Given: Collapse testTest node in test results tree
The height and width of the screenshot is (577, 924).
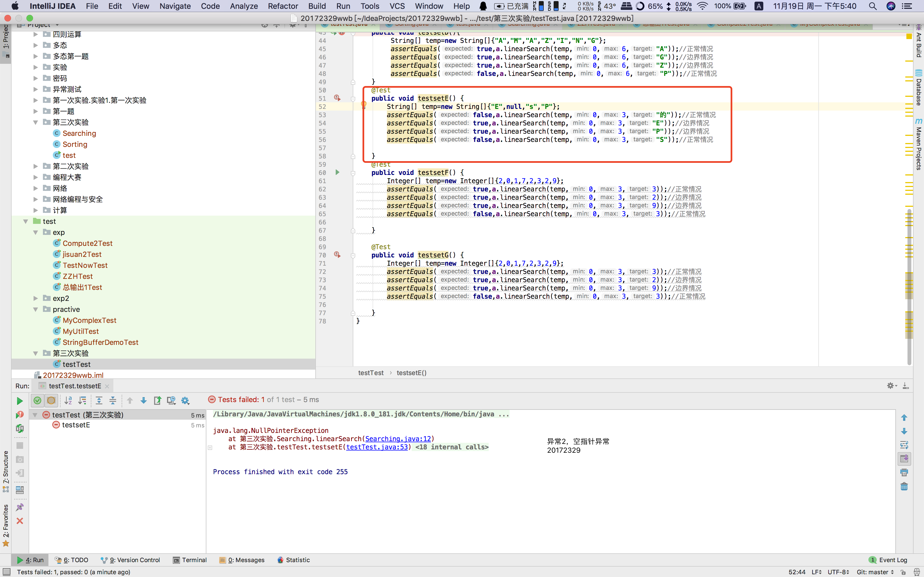Looking at the screenshot, I should click(35, 415).
